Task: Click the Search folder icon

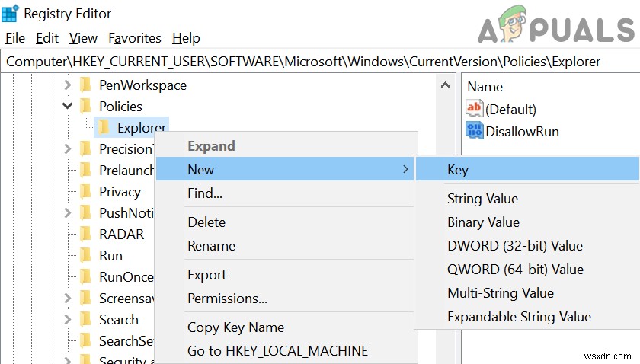Action: coord(85,319)
